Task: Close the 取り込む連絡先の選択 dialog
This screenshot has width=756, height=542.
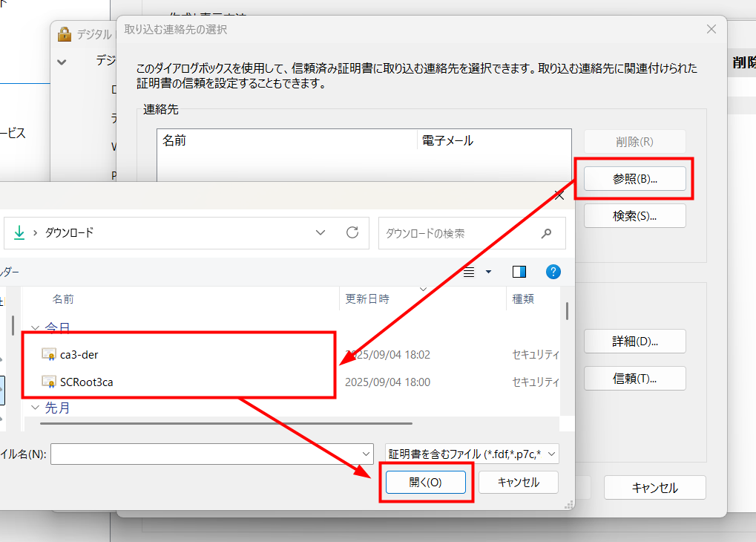Action: (711, 29)
